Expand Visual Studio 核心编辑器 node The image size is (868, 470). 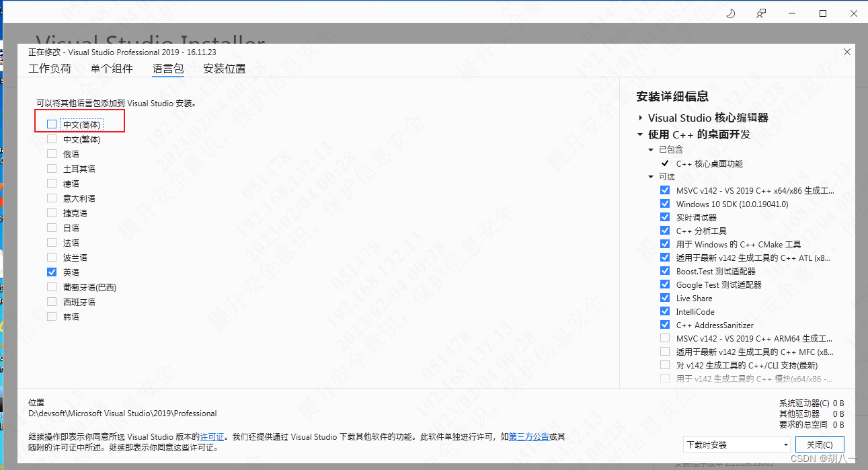click(x=641, y=118)
